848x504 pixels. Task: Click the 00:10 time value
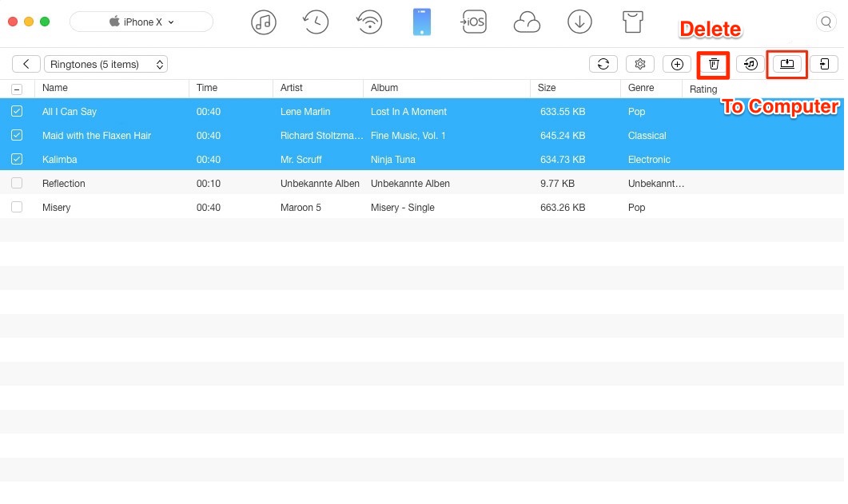click(209, 184)
